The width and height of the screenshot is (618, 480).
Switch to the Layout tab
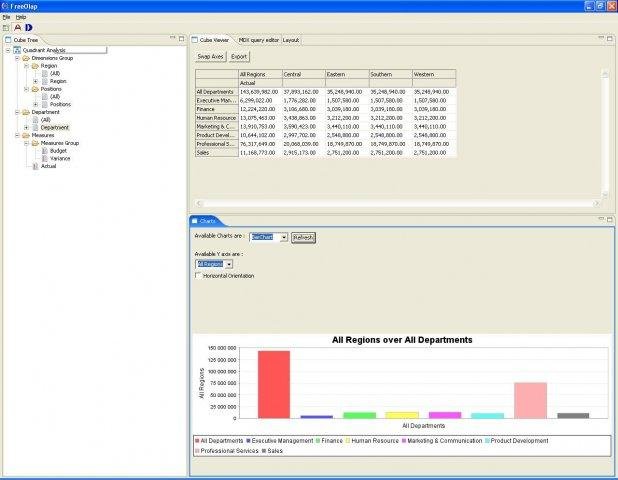point(291,40)
